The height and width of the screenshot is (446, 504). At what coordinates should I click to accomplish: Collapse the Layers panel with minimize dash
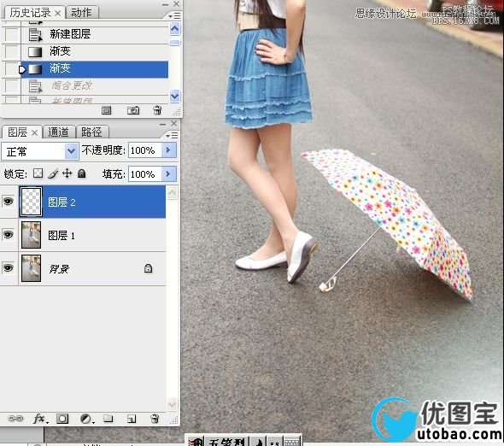(x=163, y=124)
